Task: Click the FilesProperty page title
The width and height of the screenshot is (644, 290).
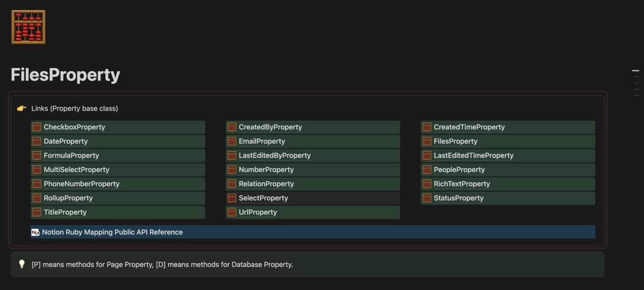Action: pos(65,75)
